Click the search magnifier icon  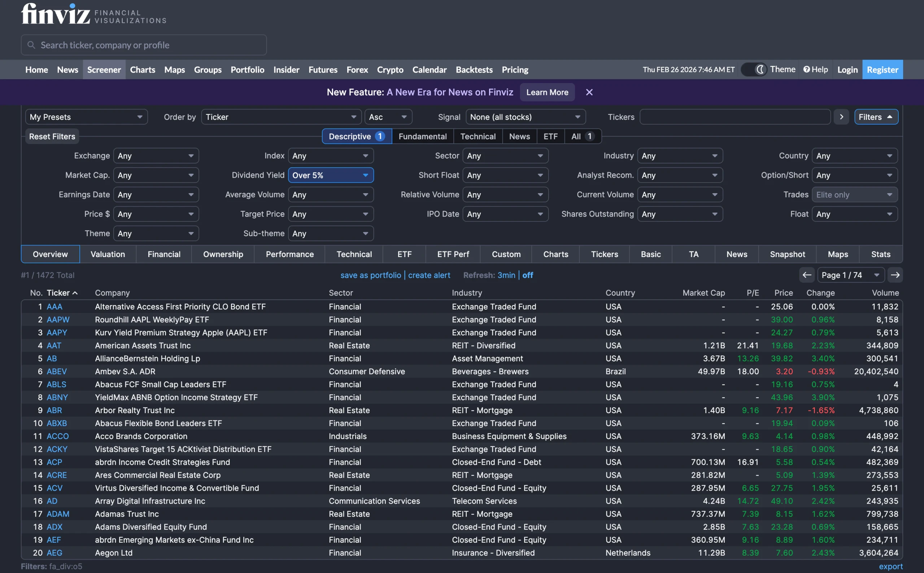pyautogui.click(x=31, y=45)
